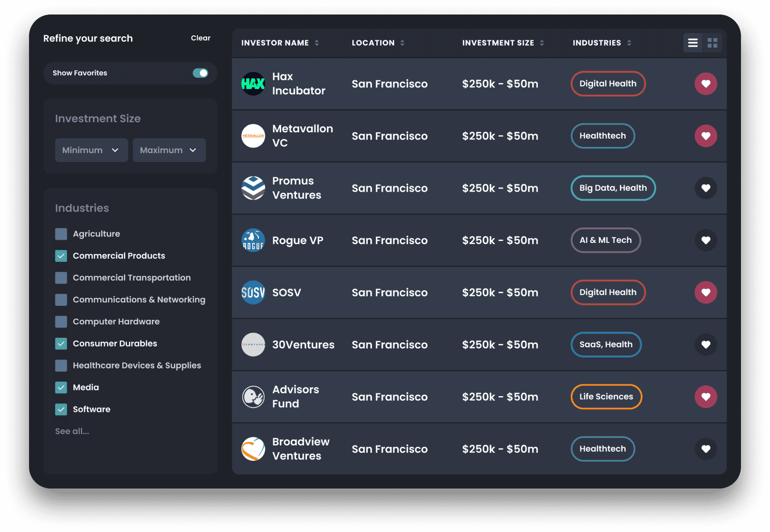Viewport: 770px width, 532px height.
Task: Open Broadview Ventures investor name
Action: tap(301, 449)
